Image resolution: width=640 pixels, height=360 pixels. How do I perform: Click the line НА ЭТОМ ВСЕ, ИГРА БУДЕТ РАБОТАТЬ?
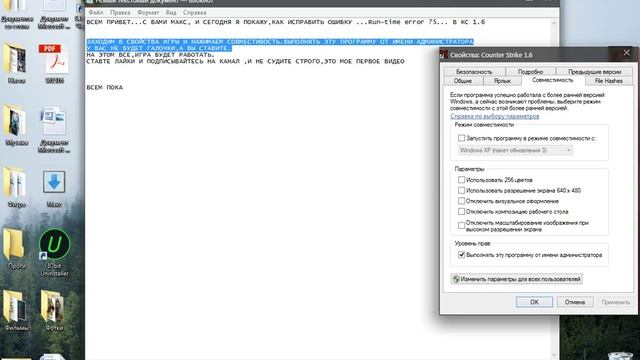point(150,55)
